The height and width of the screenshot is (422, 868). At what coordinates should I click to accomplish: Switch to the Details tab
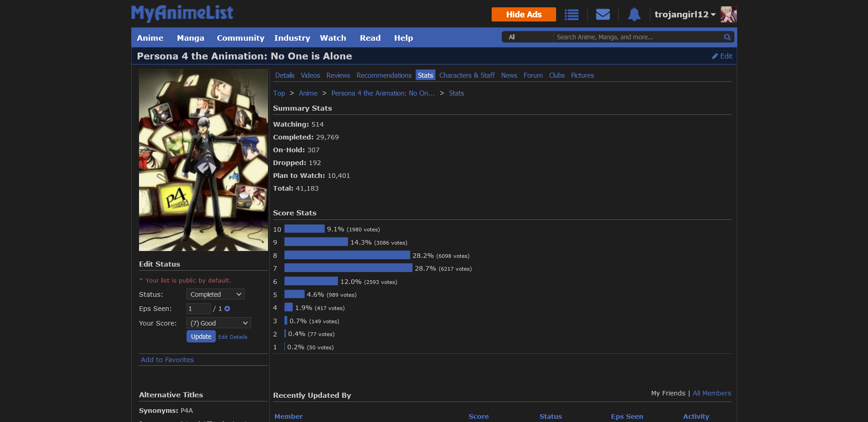click(x=285, y=75)
